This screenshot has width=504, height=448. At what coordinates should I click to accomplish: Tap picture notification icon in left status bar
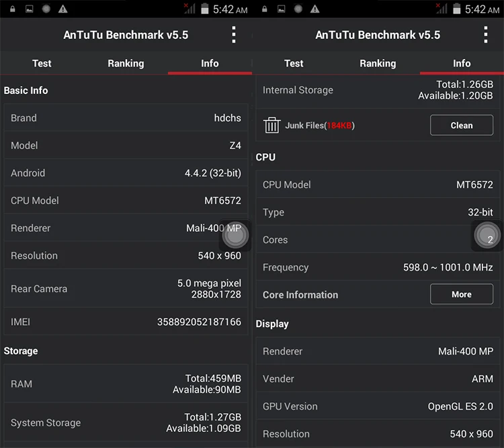30,9
